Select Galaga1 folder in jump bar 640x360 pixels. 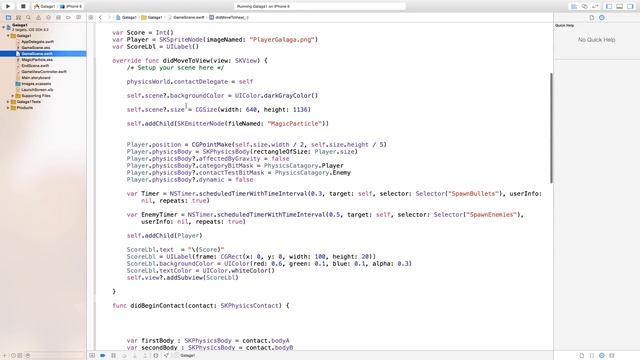click(152, 18)
